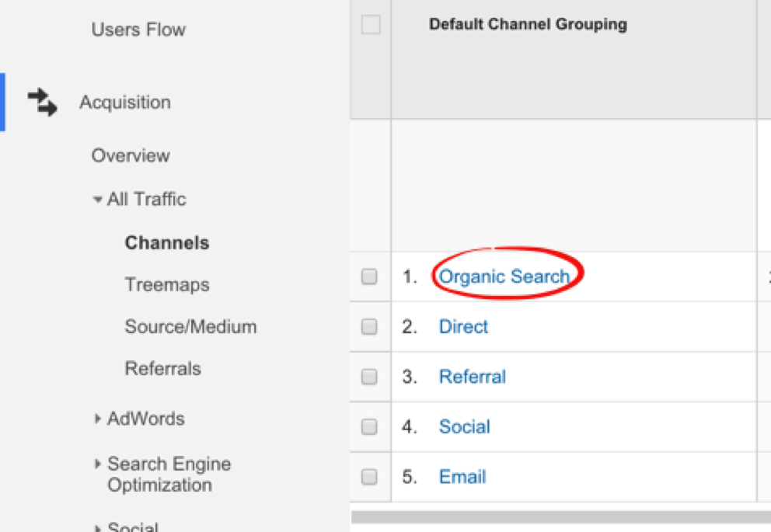Screen dimensions: 771x532
Task: Check the Organic Search row checkbox
Action: pyautogui.click(x=370, y=276)
